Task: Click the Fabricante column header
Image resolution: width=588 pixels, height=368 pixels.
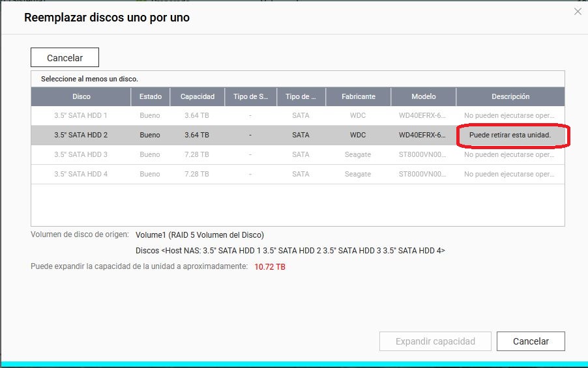Action: tap(359, 96)
